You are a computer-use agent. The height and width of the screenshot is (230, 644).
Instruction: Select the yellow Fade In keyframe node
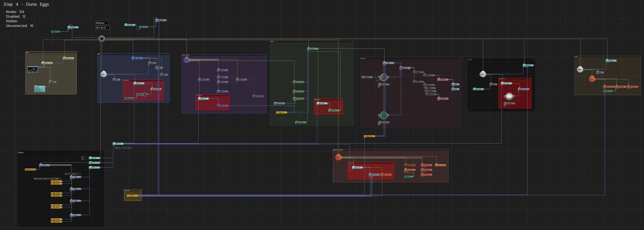tap(132, 195)
